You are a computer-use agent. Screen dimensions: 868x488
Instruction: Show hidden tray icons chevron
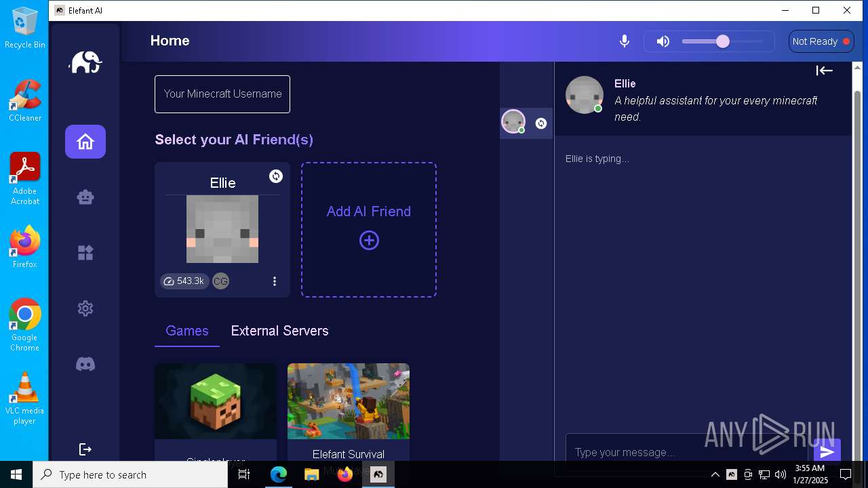pyautogui.click(x=715, y=474)
